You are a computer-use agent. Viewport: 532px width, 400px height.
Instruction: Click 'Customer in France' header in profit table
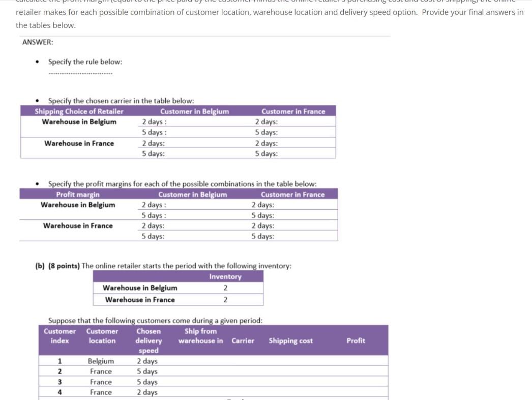(x=292, y=194)
